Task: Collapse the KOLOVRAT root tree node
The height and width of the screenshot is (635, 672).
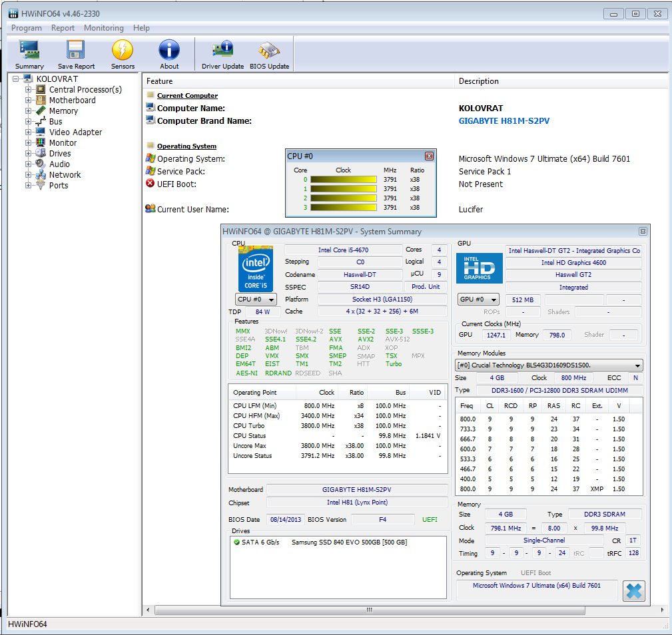Action: tap(16, 79)
